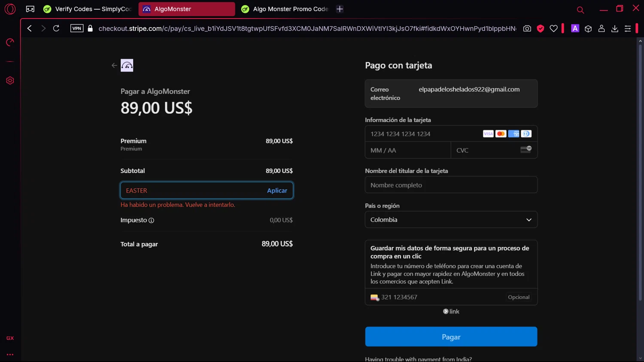Click the Premium product line item
644x362 pixels.
click(x=207, y=145)
